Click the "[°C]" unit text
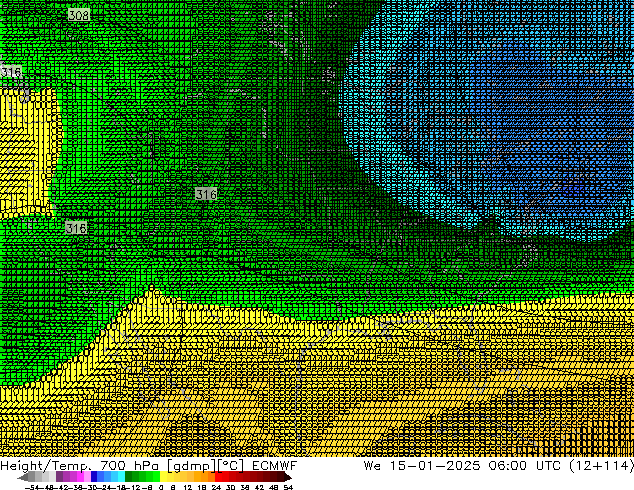 tap(231, 466)
